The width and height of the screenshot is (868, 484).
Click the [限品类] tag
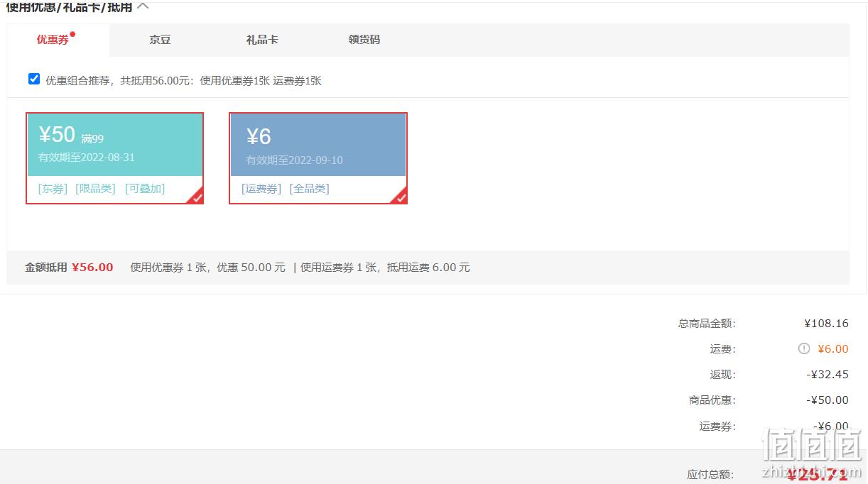[x=95, y=189]
